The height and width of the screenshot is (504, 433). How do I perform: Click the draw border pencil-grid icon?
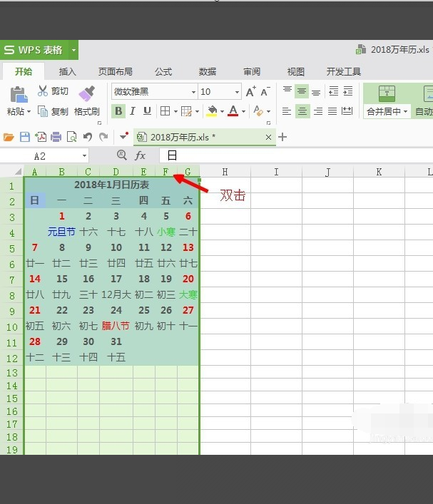tap(186, 111)
